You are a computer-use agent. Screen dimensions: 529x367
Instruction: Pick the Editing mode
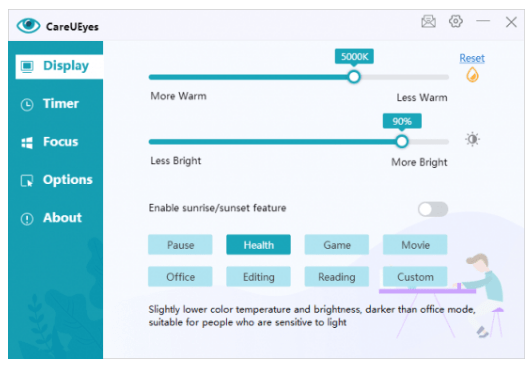[258, 277]
